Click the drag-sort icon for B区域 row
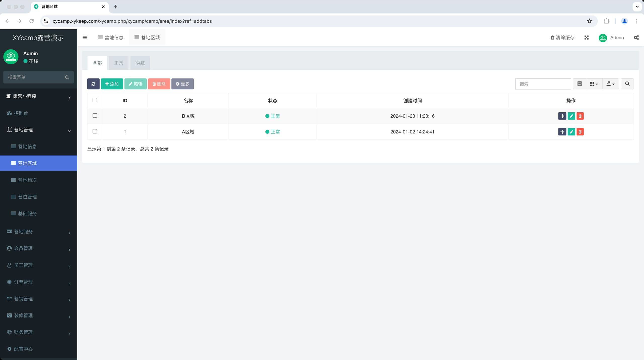The width and height of the screenshot is (644, 360). 562,116
